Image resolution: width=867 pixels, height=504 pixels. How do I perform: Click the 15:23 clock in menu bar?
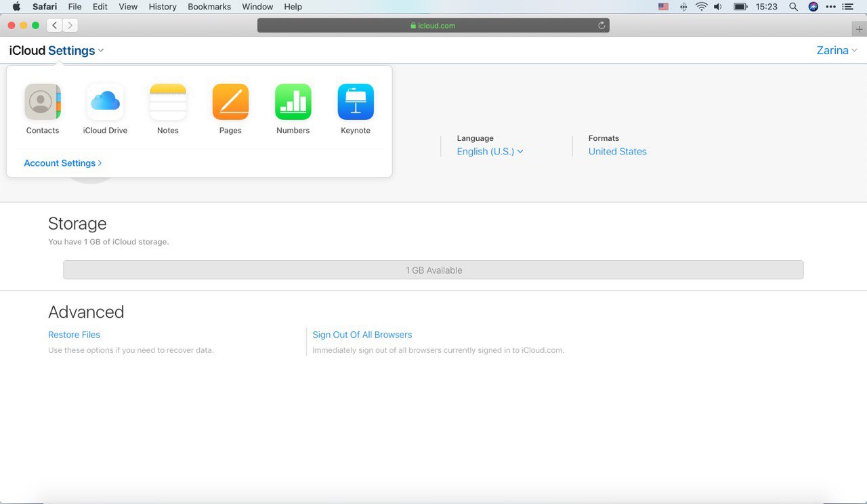pos(767,7)
